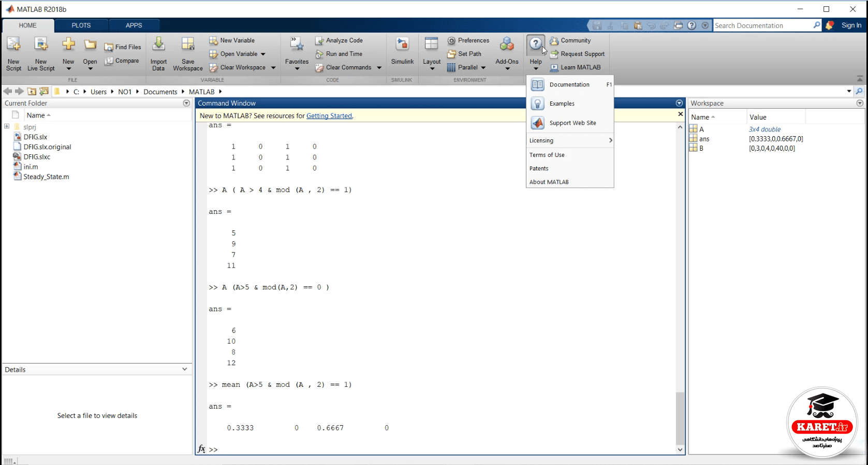Click the Documents breadcrumb in path
Screen dimensions: 868x465
click(x=160, y=92)
